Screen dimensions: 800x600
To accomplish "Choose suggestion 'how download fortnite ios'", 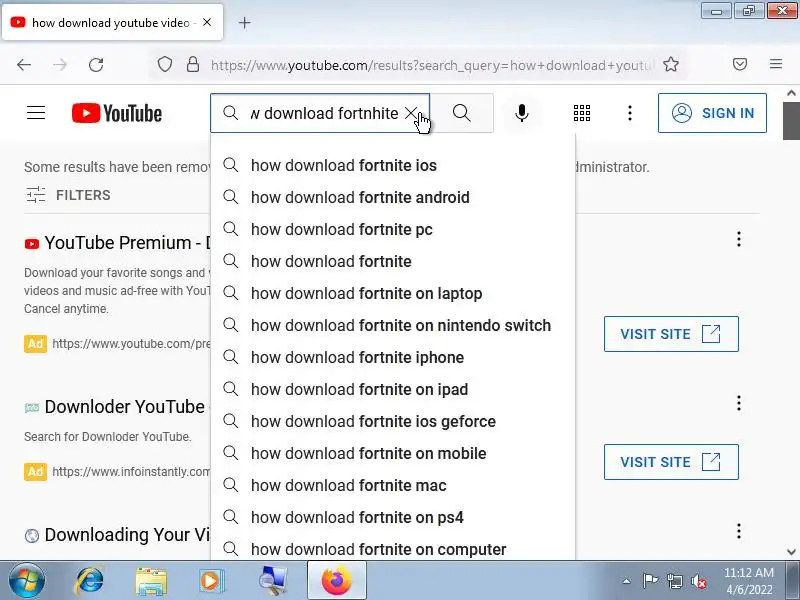I will click(393, 165).
